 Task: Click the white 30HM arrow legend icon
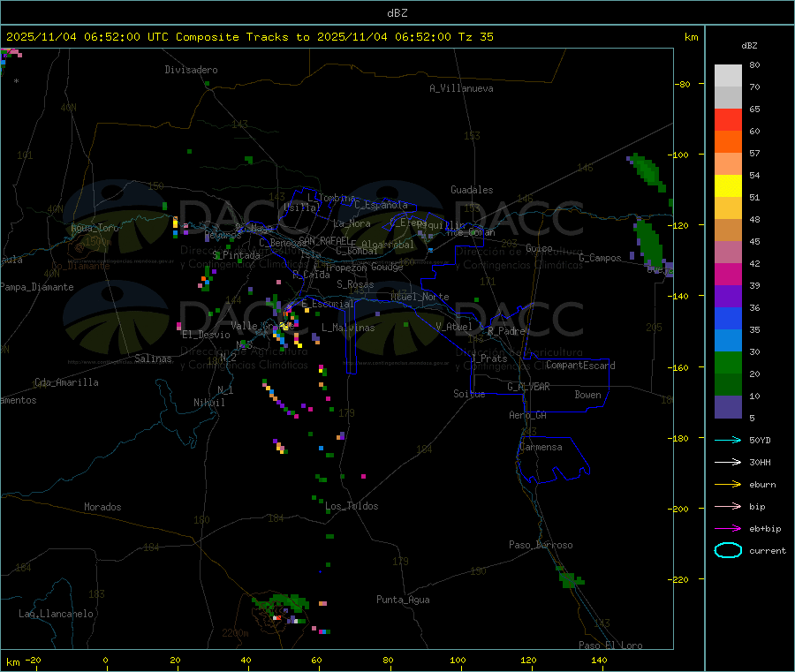tap(728, 462)
